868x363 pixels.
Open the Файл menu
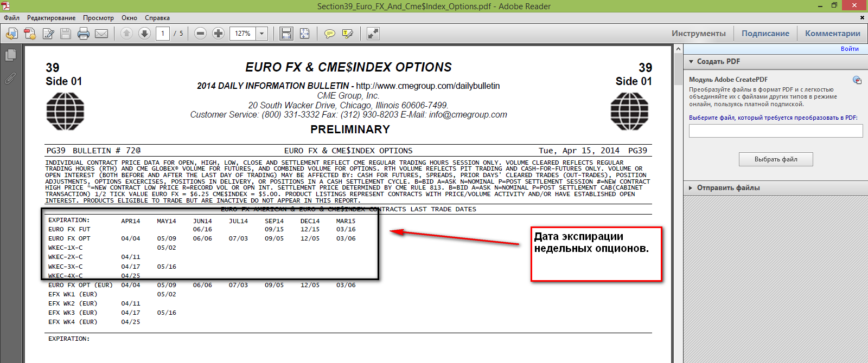[11, 18]
